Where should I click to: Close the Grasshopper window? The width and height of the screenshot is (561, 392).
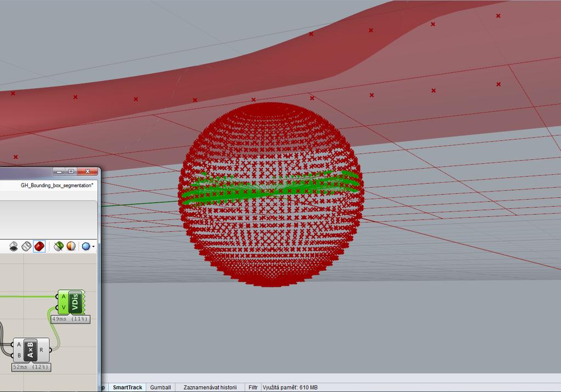(88, 171)
